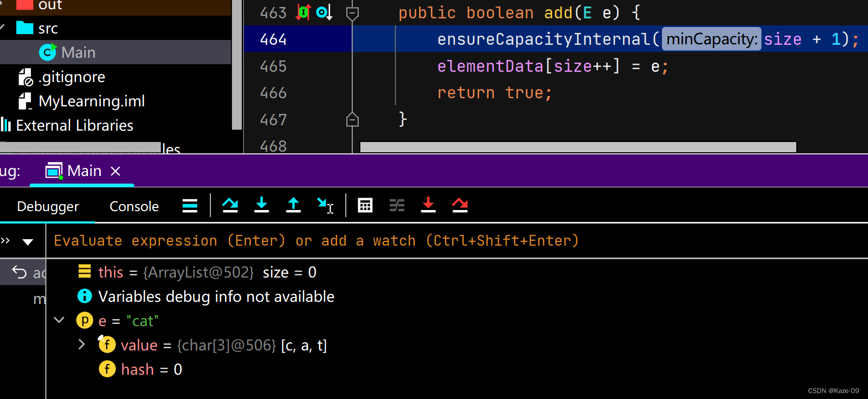Click the field icon beside value
Viewport: 868px width, 399px height.
tap(107, 344)
